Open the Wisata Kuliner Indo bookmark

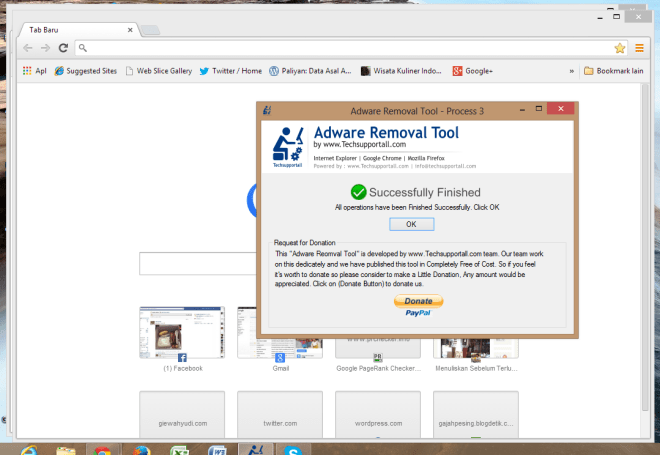click(x=401, y=71)
